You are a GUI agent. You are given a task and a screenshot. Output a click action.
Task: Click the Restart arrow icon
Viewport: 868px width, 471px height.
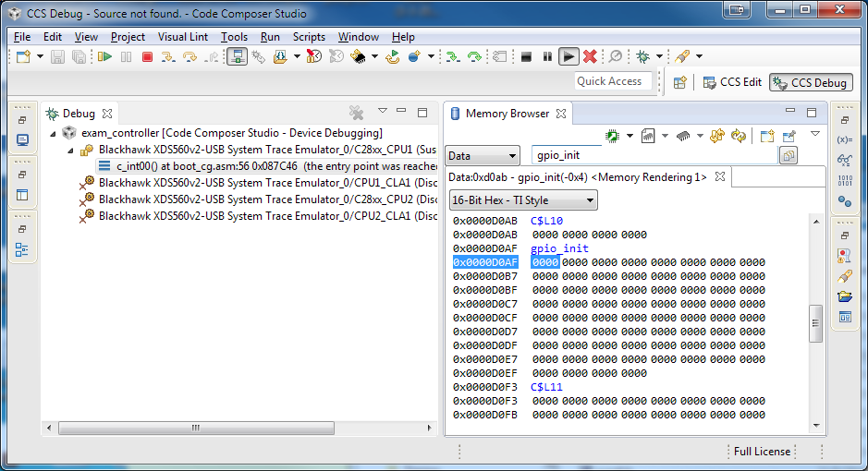click(x=393, y=56)
